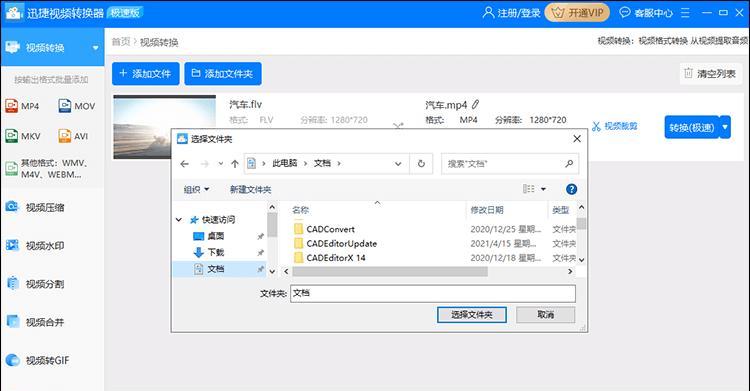
Task: Sort by 名称 column header
Action: point(300,210)
